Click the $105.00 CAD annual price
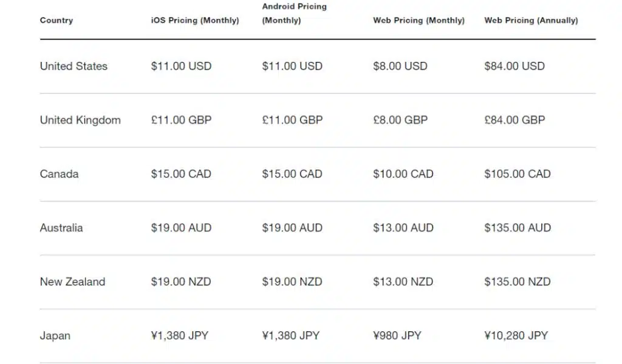The width and height of the screenshot is (622, 364). (518, 174)
